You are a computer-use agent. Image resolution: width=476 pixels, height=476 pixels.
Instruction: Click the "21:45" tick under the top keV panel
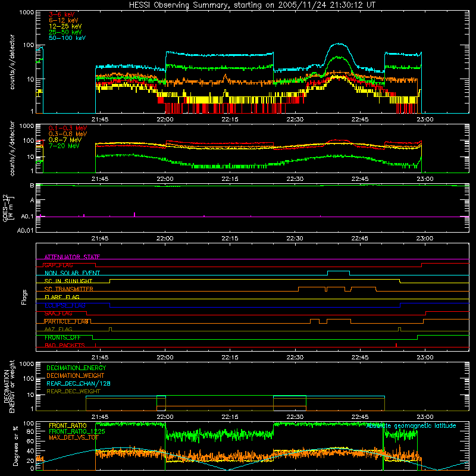100,120
